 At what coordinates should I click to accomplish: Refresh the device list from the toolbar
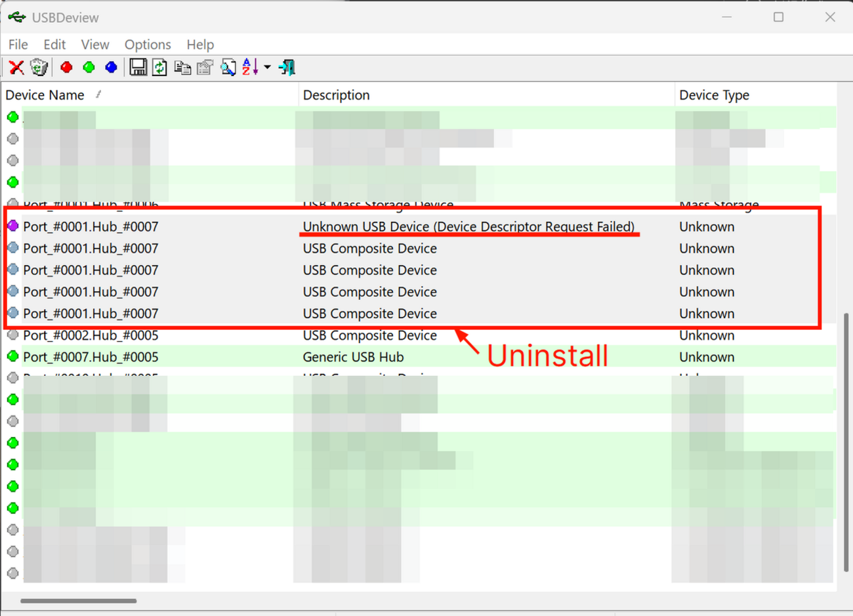(159, 67)
